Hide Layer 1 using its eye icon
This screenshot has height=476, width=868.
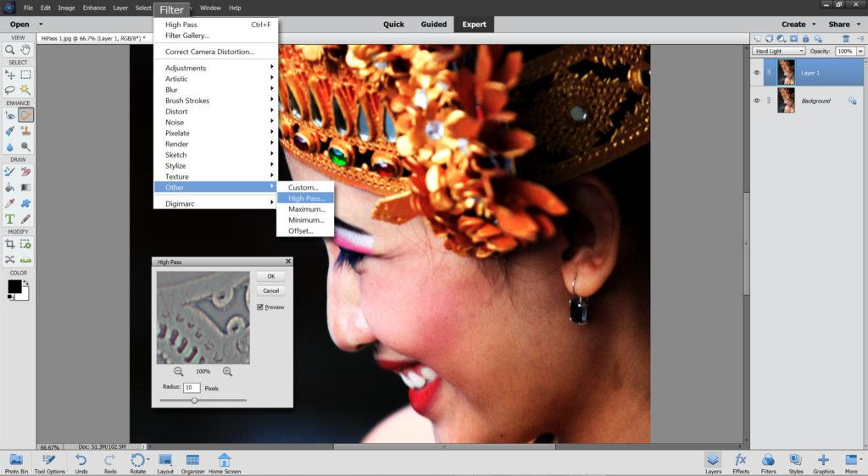coord(757,73)
